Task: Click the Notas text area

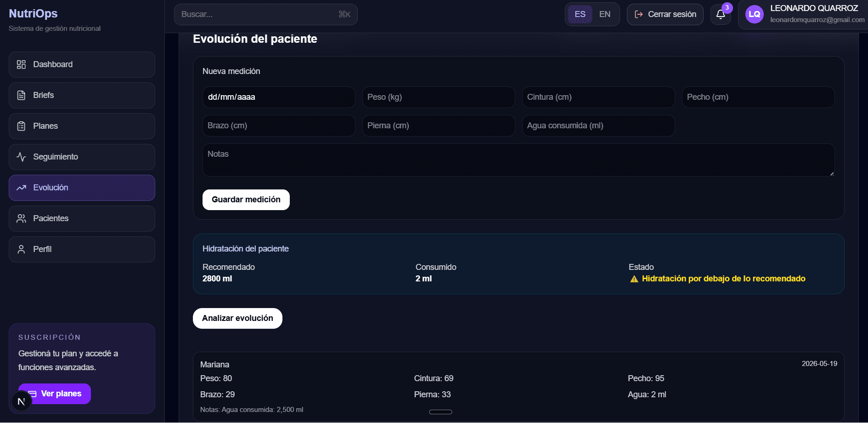Action: pyautogui.click(x=519, y=160)
